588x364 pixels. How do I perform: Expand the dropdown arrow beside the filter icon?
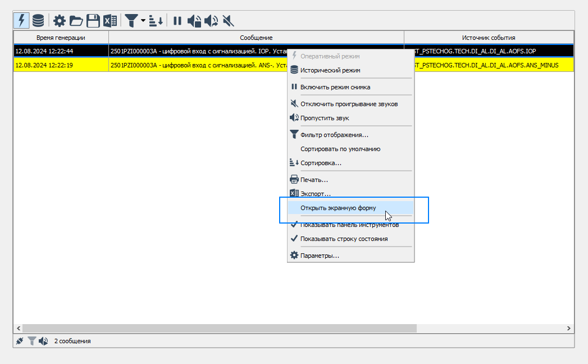tap(143, 21)
